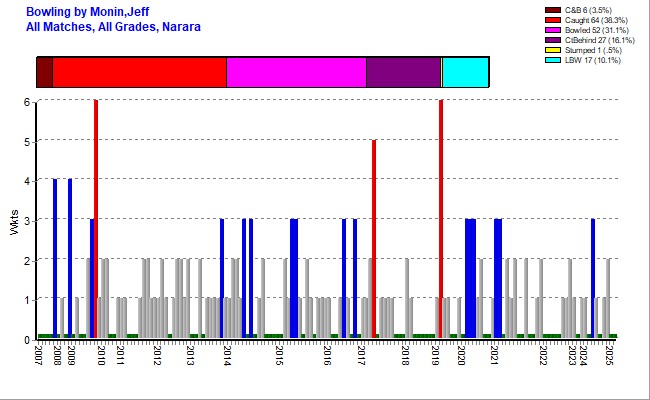Click the 2018 x-axis label
Viewport: 650px width, 400px height.
pos(405,356)
